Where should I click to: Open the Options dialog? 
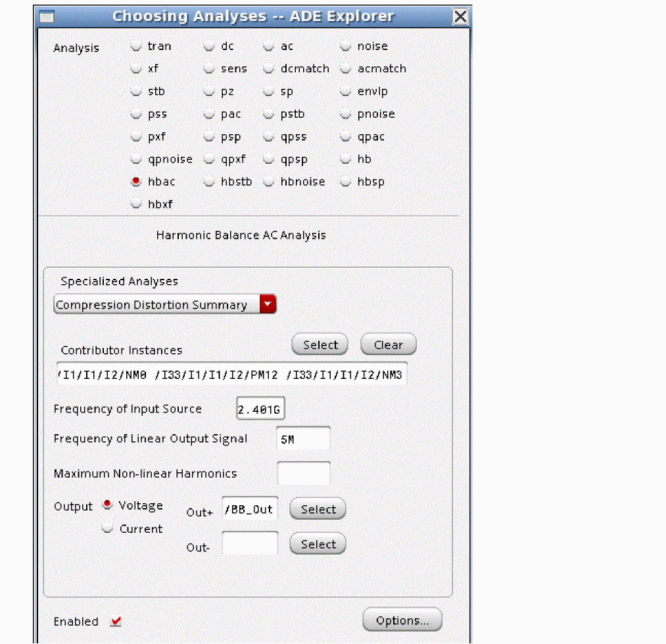pyautogui.click(x=402, y=620)
